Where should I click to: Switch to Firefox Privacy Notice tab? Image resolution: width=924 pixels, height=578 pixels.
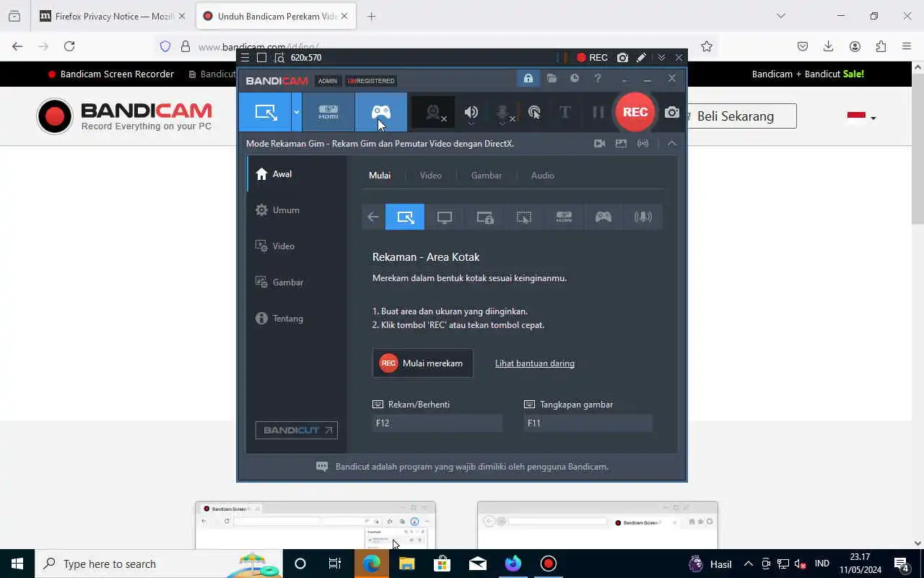pyautogui.click(x=112, y=16)
